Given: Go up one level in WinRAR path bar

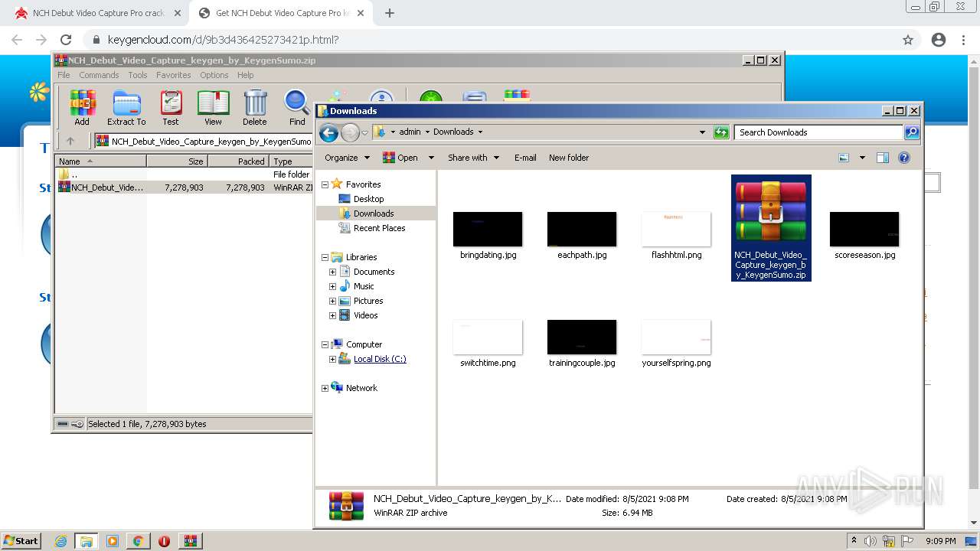Looking at the screenshot, I should (70, 141).
